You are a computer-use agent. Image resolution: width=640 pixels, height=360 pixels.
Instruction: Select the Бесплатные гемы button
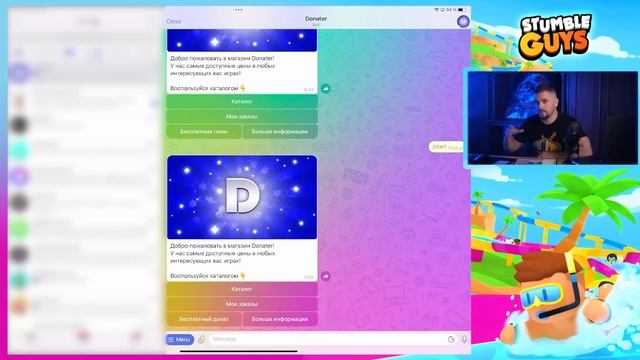click(204, 131)
